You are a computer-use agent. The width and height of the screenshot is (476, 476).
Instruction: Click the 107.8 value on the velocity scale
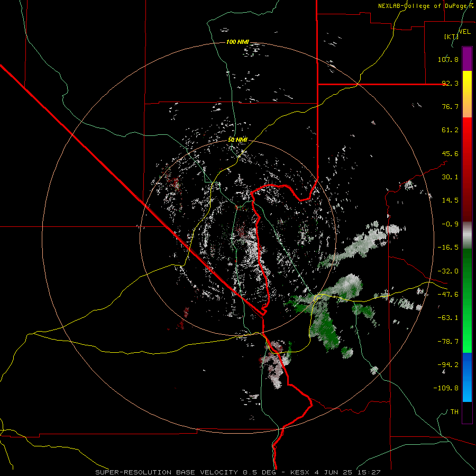[448, 59]
